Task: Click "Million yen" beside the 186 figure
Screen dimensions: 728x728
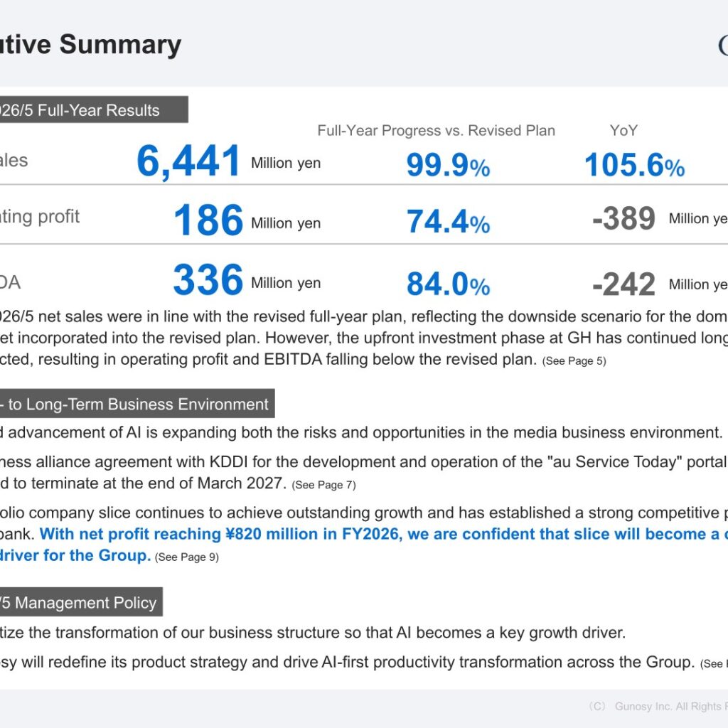Action: pos(286,223)
